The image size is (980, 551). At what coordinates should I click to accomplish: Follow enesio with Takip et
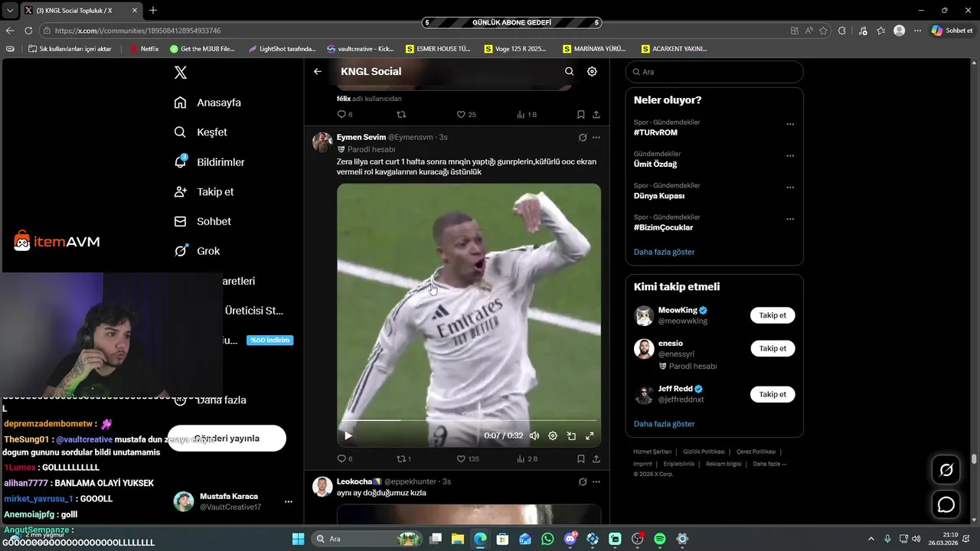coord(773,348)
